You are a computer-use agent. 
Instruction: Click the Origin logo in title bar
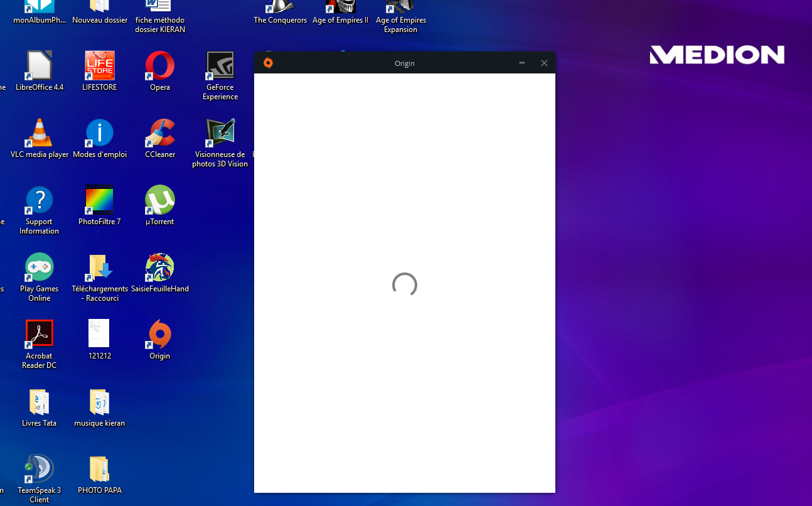click(x=268, y=63)
